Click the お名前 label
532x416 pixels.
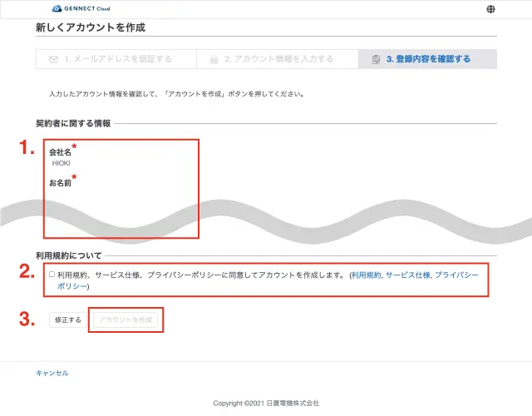tap(61, 183)
